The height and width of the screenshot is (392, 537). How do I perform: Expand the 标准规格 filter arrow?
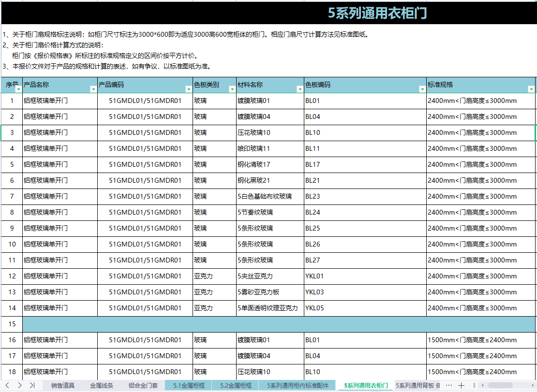531,89
